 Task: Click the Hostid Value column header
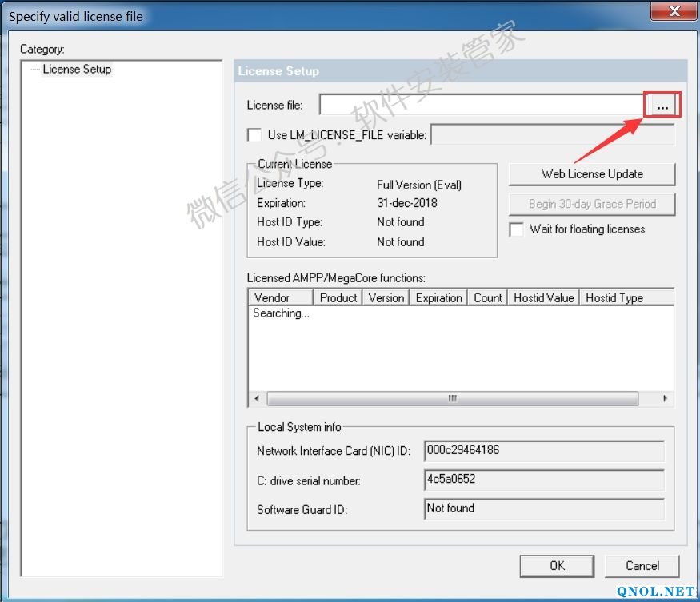click(543, 297)
